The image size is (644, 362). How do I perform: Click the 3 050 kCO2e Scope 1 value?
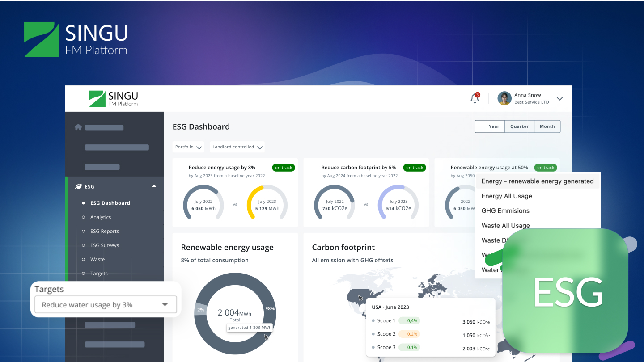[476, 322]
